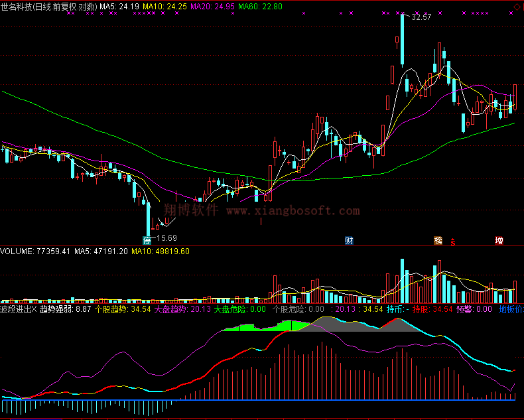Click the 预警: 0.00 value

click(x=474, y=309)
